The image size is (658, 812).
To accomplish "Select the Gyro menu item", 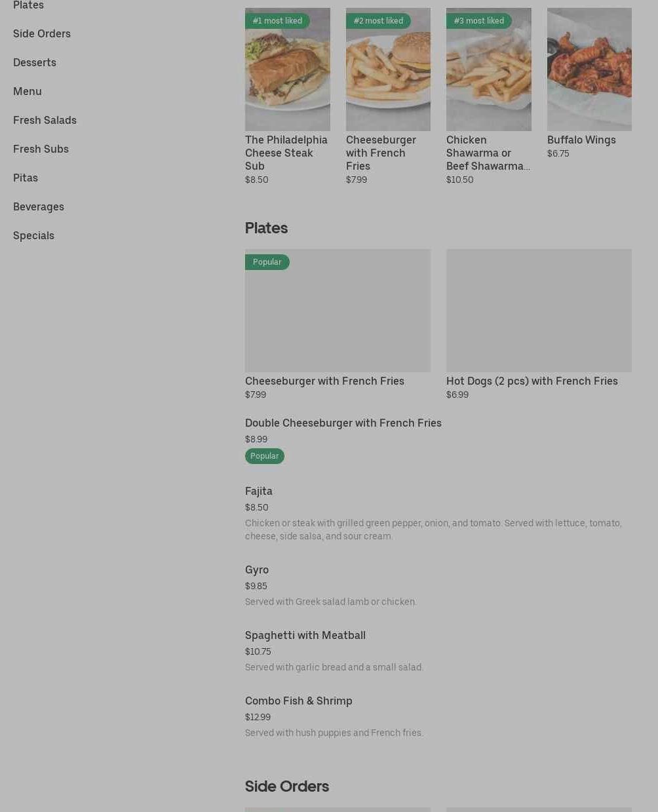I will (x=257, y=570).
